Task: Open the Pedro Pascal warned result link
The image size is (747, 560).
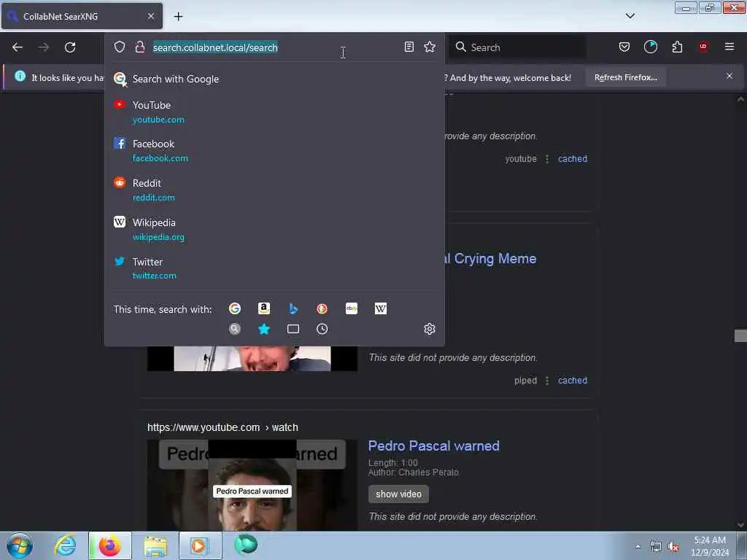Action: (433, 446)
